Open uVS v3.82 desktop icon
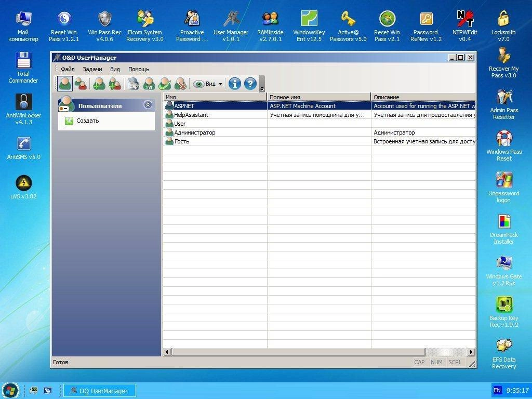This screenshot has width=532, height=399. coord(23,187)
